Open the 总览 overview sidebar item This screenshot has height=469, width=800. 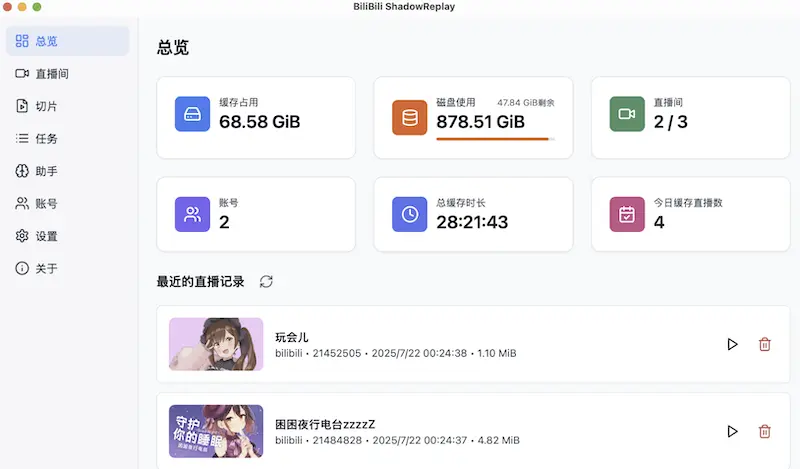pyautogui.click(x=67, y=41)
